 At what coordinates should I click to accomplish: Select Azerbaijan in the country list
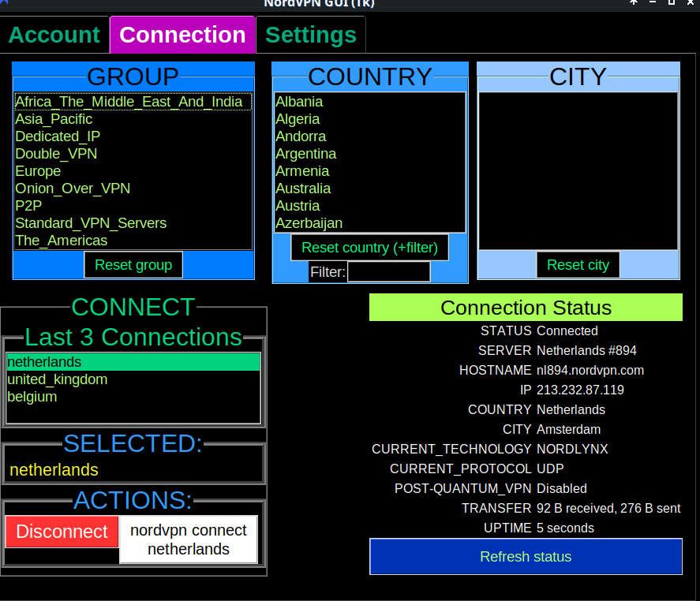(369, 223)
